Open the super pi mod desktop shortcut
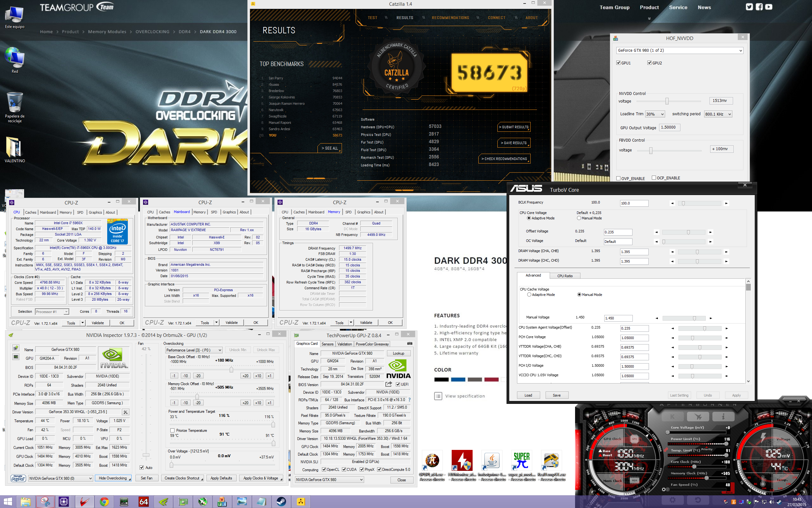Screen dimensions: 812x508 522,466
